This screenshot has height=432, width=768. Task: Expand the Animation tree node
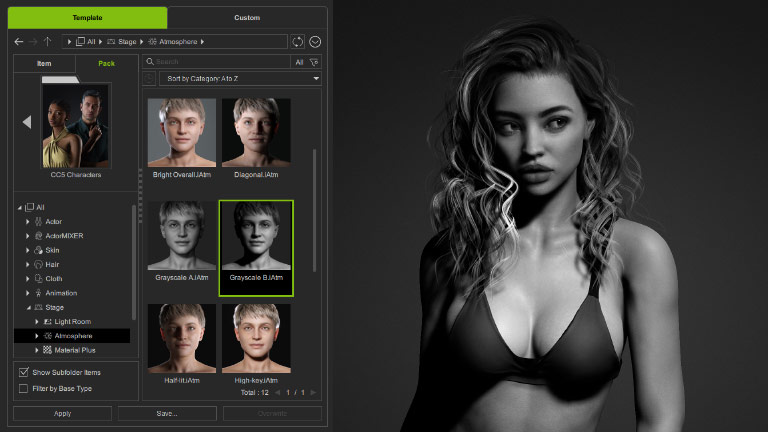tap(27, 293)
